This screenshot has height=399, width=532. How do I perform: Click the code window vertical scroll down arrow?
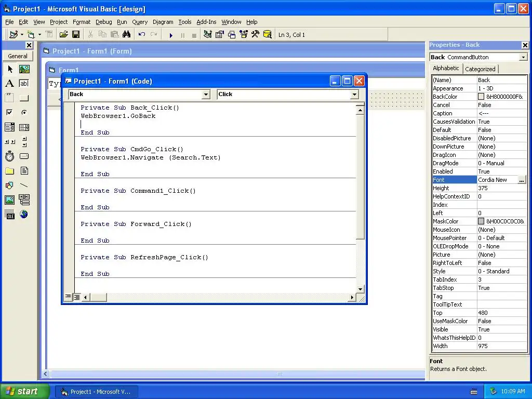(360, 289)
